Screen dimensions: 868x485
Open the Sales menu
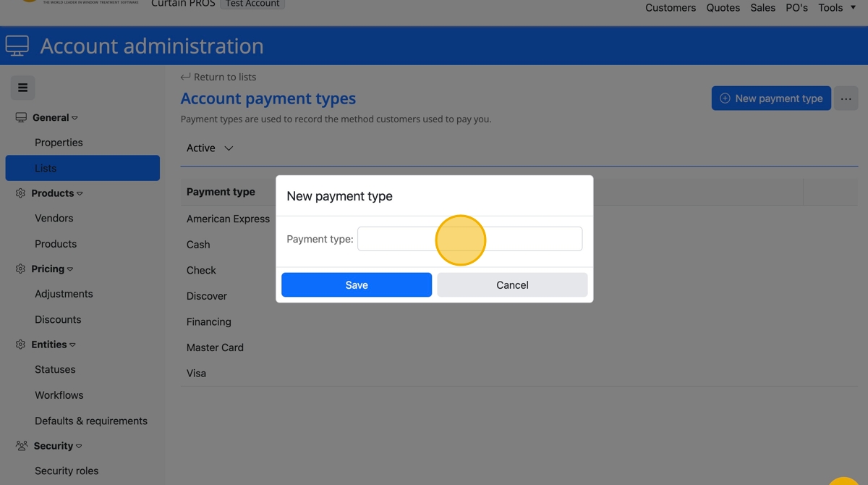[x=762, y=7]
